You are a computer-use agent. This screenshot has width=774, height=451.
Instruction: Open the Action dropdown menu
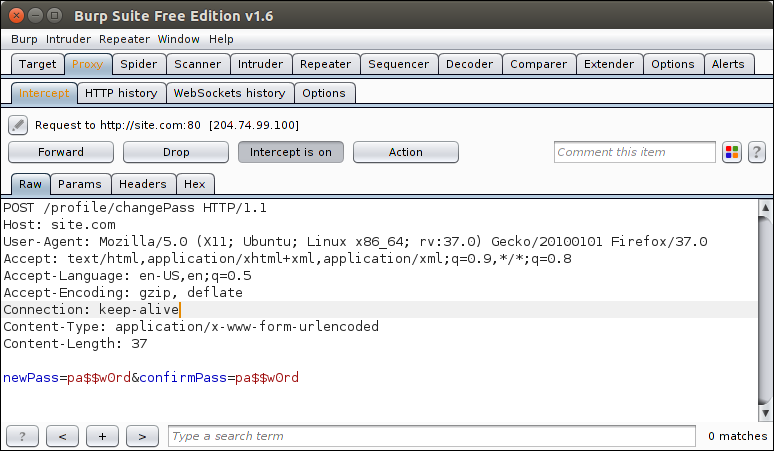tap(406, 152)
